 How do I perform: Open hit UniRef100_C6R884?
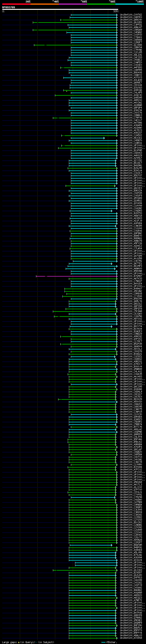[131, 40]
